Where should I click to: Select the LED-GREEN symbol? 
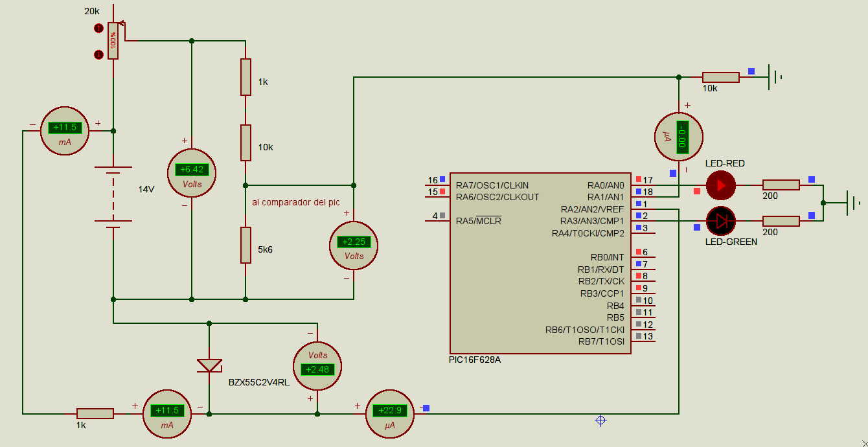720,221
